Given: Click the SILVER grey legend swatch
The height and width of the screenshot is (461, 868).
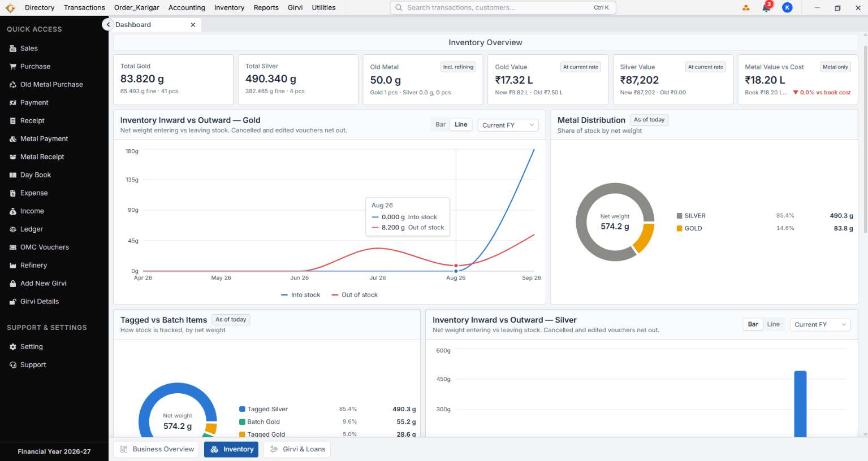Looking at the screenshot, I should (679, 216).
